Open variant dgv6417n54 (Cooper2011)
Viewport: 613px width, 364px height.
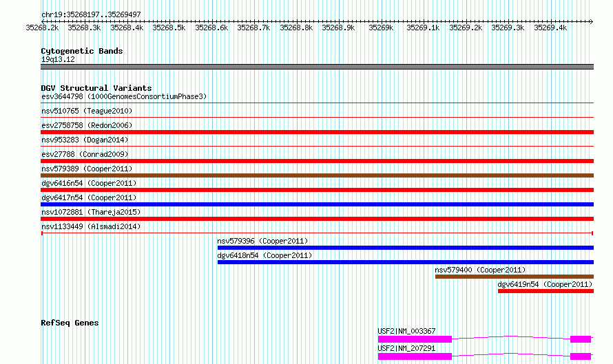(x=89, y=197)
